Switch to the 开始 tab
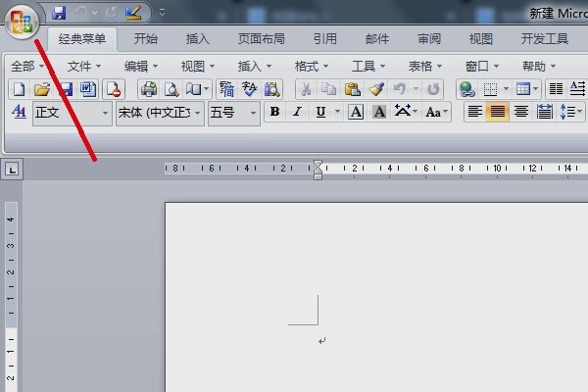 (146, 39)
